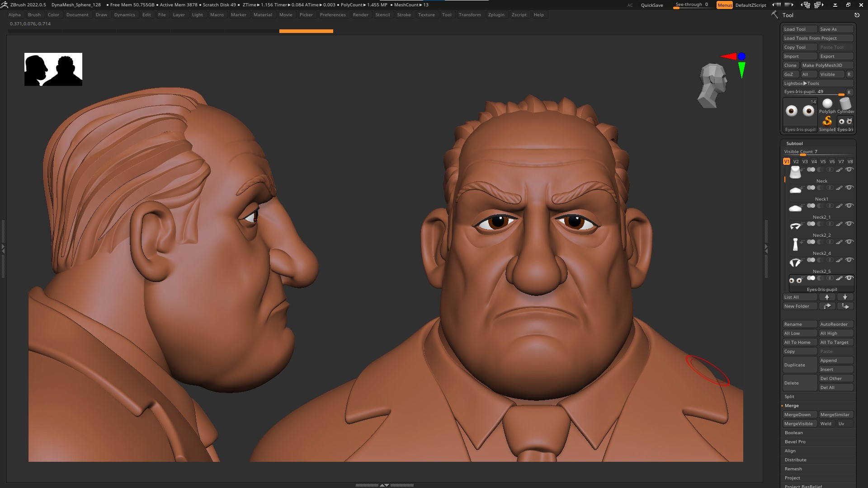868x488 pixels.
Task: Adjust the Visible Count slider
Action: 818,152
